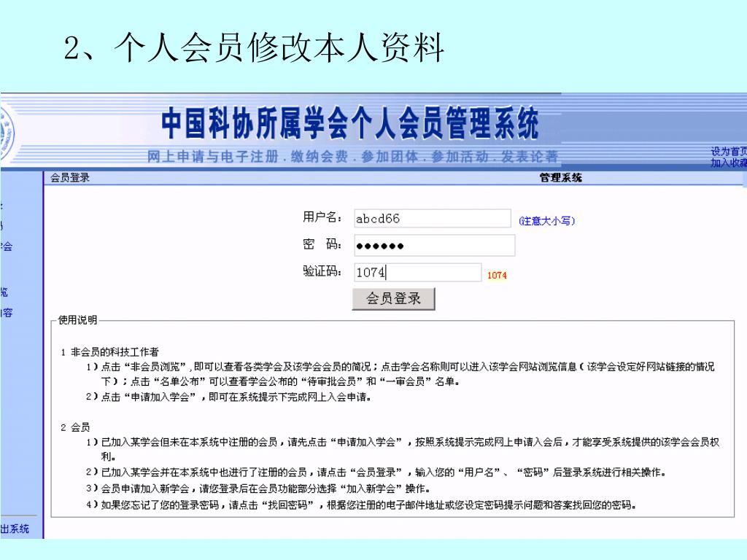Click the partially visible logo emblem at top left

coord(7,134)
